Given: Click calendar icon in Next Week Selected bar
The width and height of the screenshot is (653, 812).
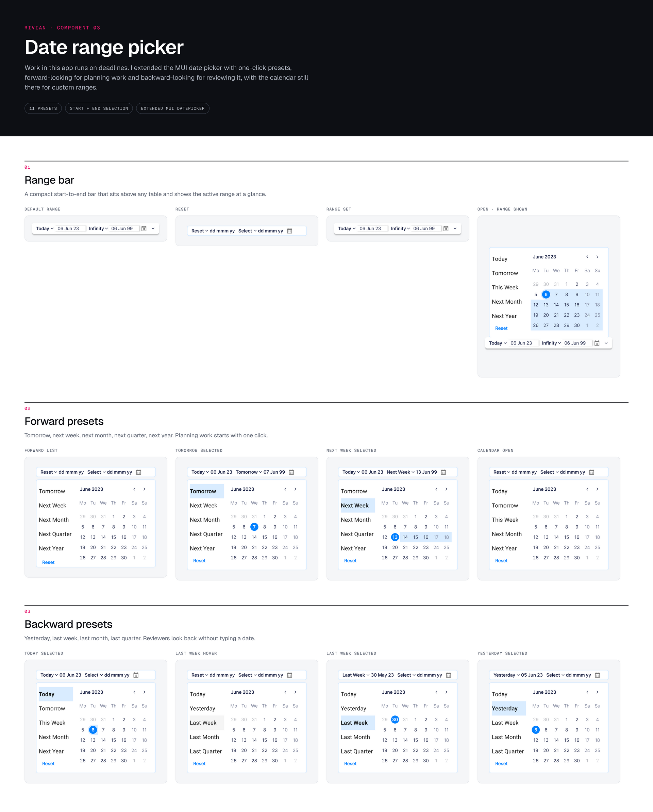Looking at the screenshot, I should tap(443, 472).
